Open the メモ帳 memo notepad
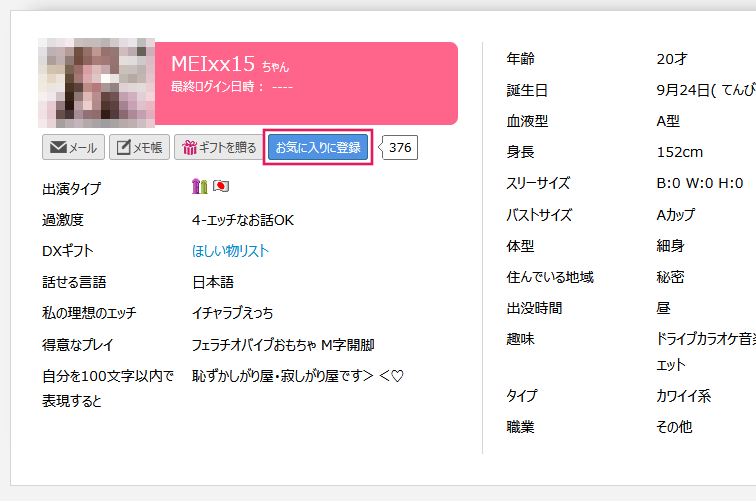Screen dimensions: 756x501 [x=139, y=148]
